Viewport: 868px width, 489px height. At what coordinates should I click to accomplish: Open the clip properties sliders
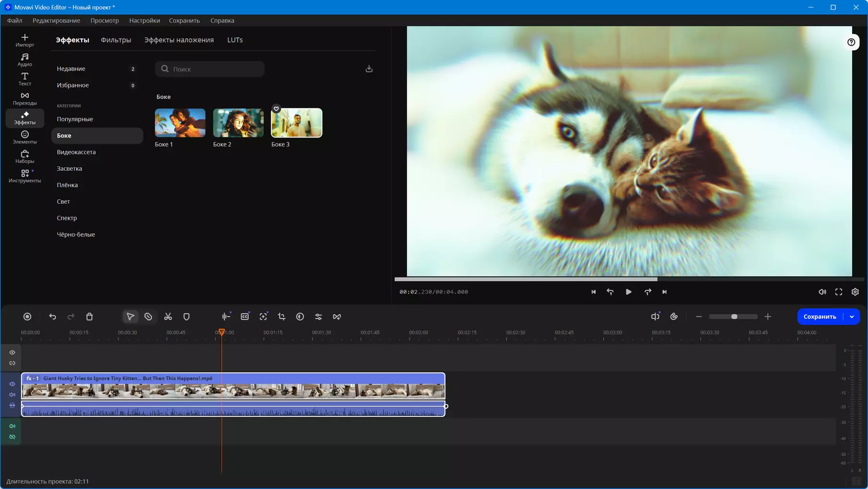(x=319, y=316)
